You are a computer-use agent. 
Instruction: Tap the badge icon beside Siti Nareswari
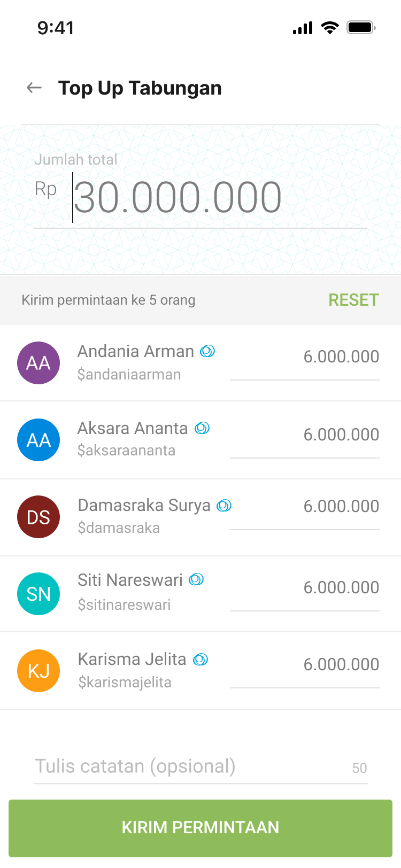(x=197, y=579)
